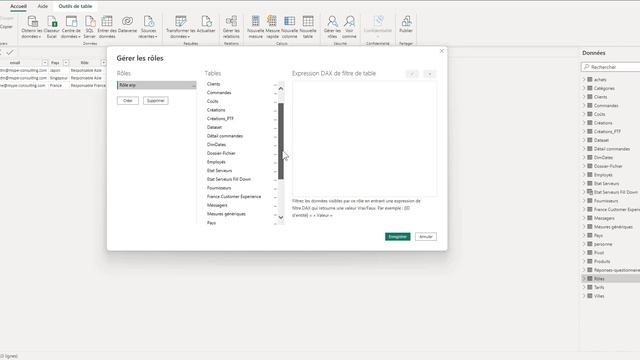
Task: Click the DAX expression cancel X button
Action: click(430, 74)
